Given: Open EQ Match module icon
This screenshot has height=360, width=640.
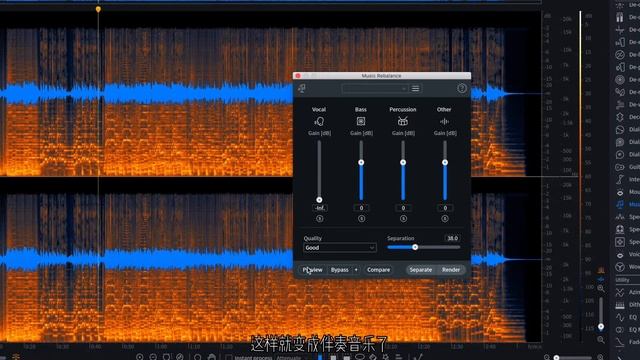Looking at the screenshot, I should 620,329.
